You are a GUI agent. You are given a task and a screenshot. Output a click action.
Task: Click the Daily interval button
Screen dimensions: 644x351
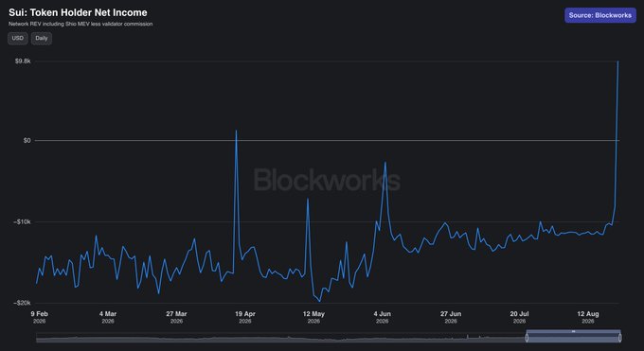(x=42, y=38)
